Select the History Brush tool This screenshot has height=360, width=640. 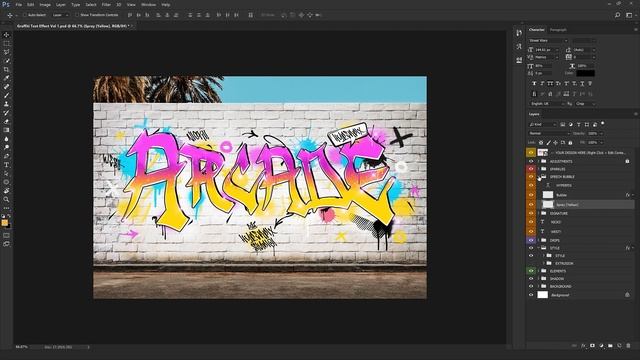[x=6, y=113]
